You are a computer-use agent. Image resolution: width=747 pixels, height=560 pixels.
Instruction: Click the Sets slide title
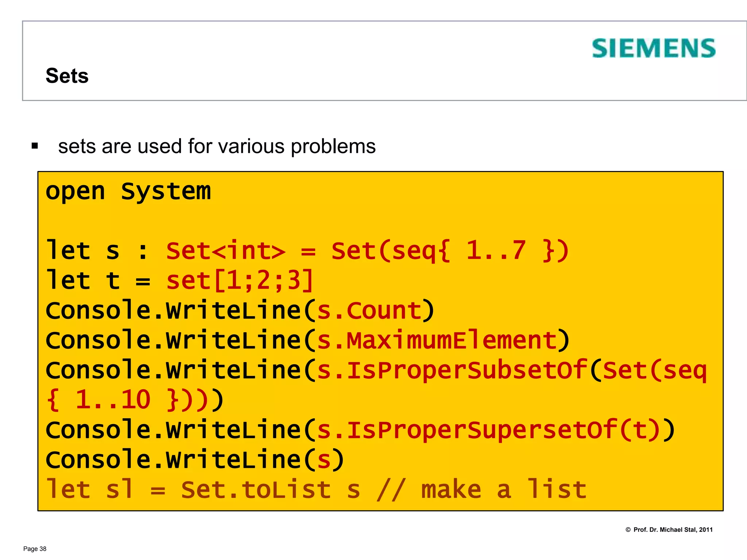[x=67, y=76]
